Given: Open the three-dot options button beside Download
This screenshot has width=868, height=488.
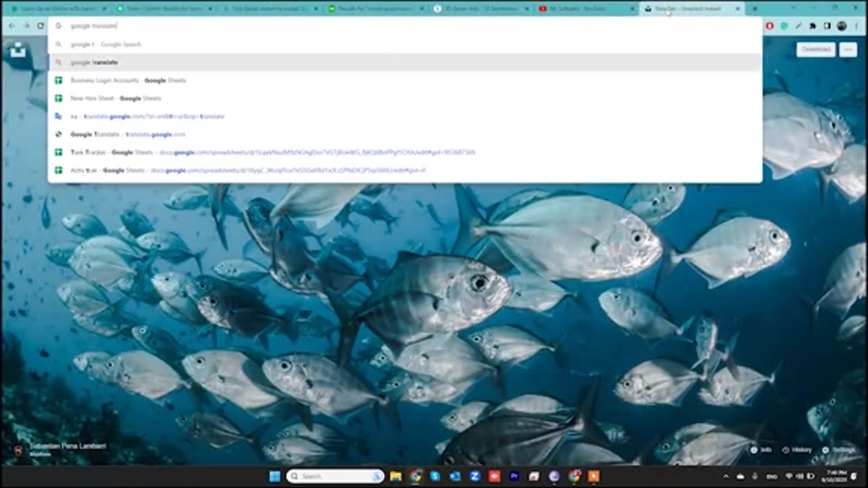Looking at the screenshot, I should 848,49.
